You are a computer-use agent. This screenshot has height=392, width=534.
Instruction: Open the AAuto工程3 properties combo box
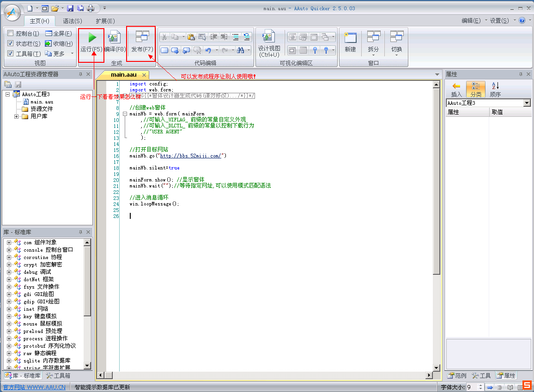(527, 103)
